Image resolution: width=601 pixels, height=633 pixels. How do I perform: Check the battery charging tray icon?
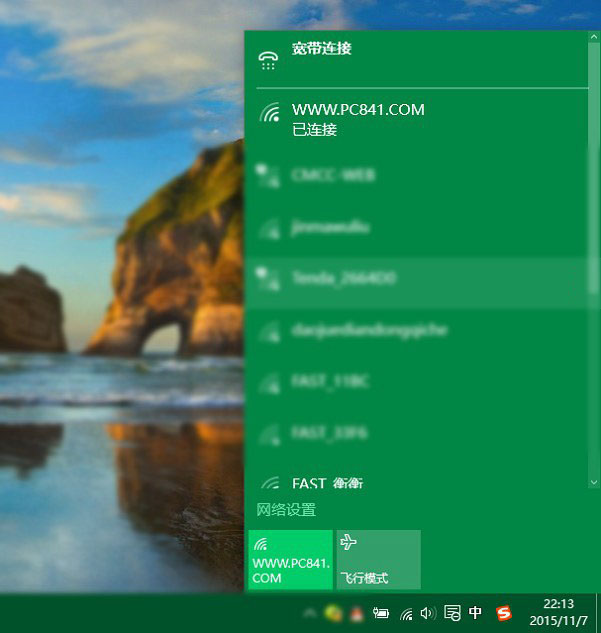click(381, 613)
